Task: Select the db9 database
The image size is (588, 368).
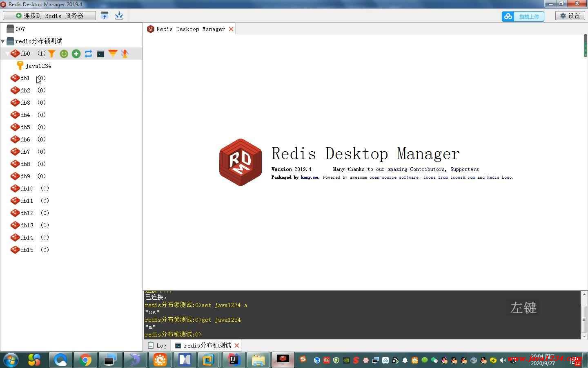Action: (x=25, y=176)
